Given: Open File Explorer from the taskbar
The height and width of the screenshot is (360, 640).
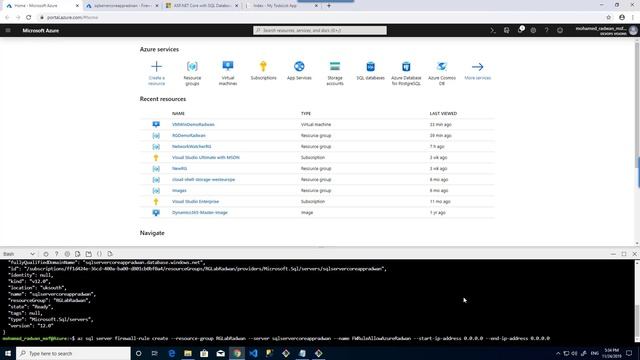Looking at the screenshot, I should pyautogui.click(x=188, y=353).
